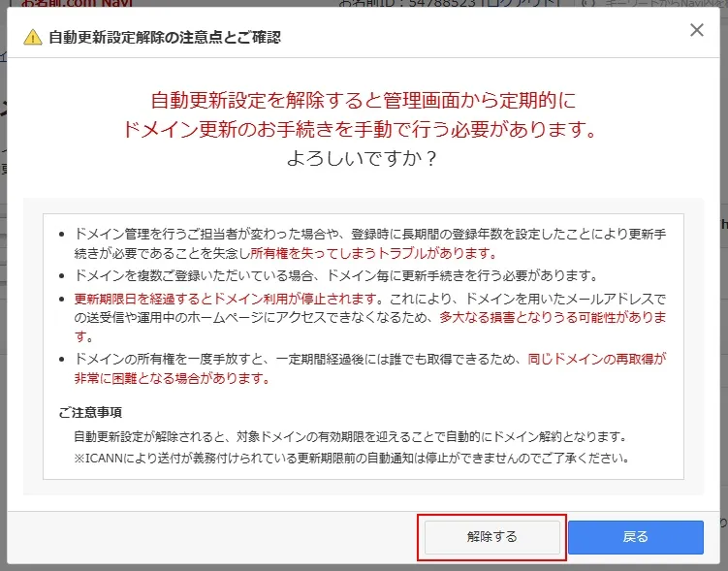Image resolution: width=728 pixels, height=571 pixels.
Task: Click the bullet about ドメインを複数ご登録いただいている場合
Action: [x=336, y=275]
